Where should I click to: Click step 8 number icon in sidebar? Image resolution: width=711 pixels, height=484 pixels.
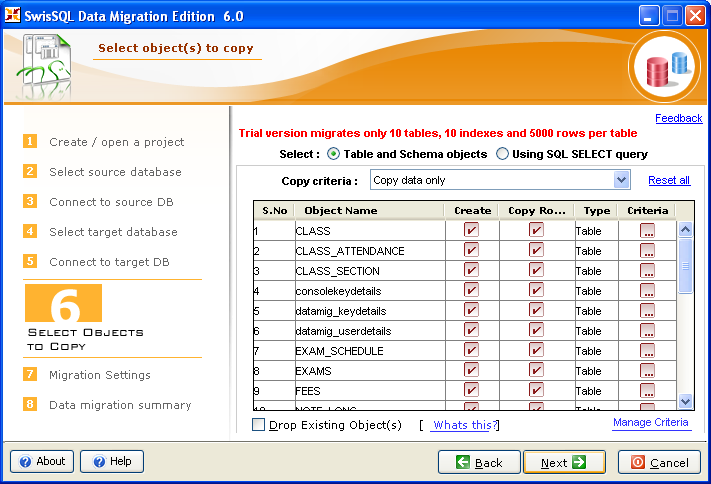tap(30, 404)
